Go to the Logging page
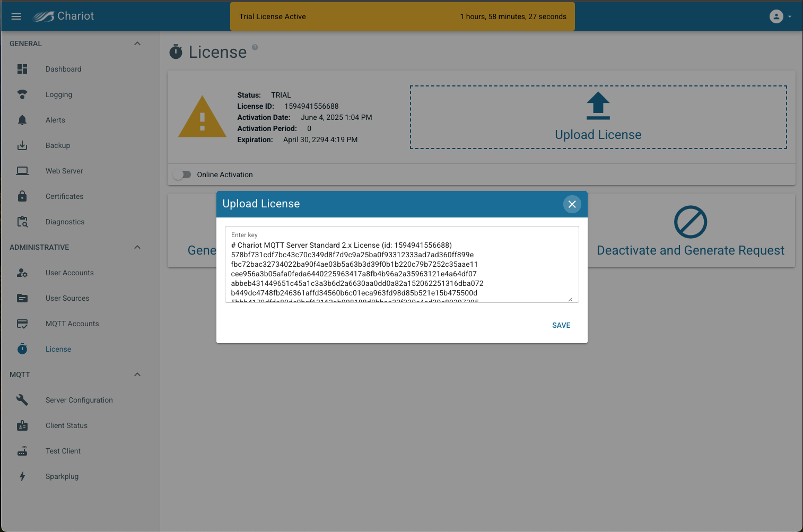 59,94
